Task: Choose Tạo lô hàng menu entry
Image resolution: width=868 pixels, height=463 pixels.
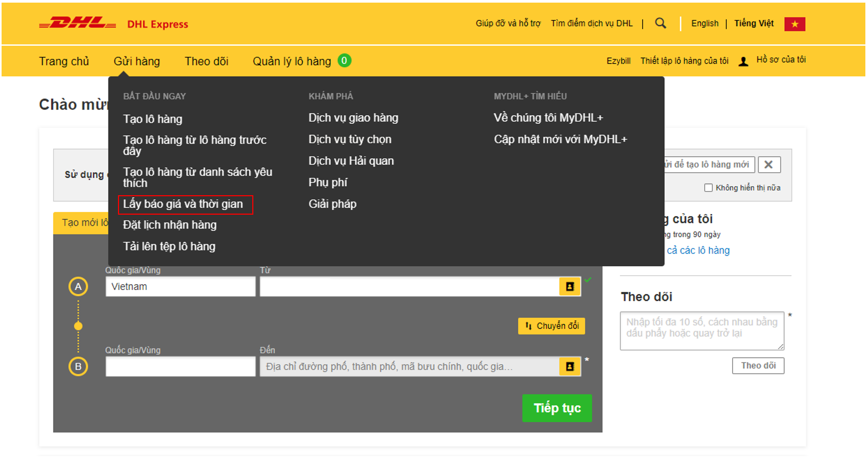Action: point(153,119)
